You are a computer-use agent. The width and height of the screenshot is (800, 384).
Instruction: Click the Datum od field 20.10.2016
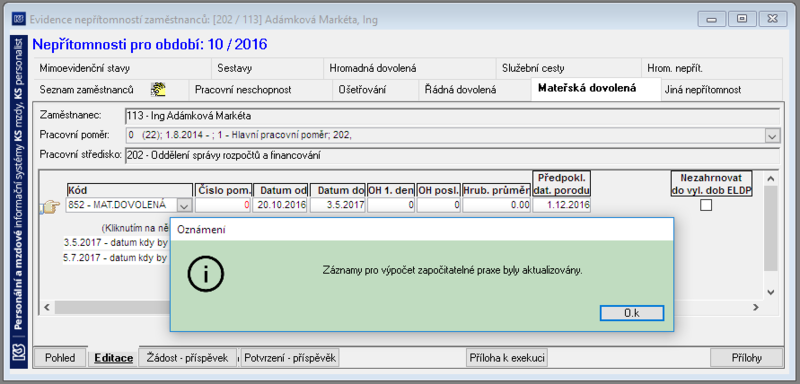pos(280,206)
